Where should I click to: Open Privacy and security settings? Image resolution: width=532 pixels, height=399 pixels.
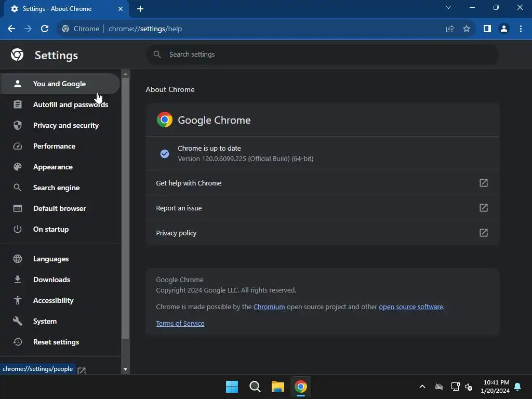(60, 126)
